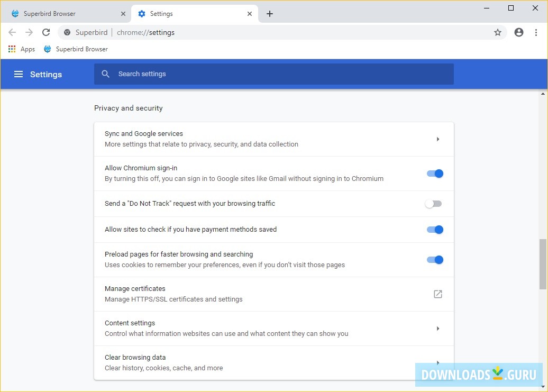Viewport: 548px width, 392px height.
Task: Click 'Clear history, cookies, cache, and more' text
Action: pos(164,368)
